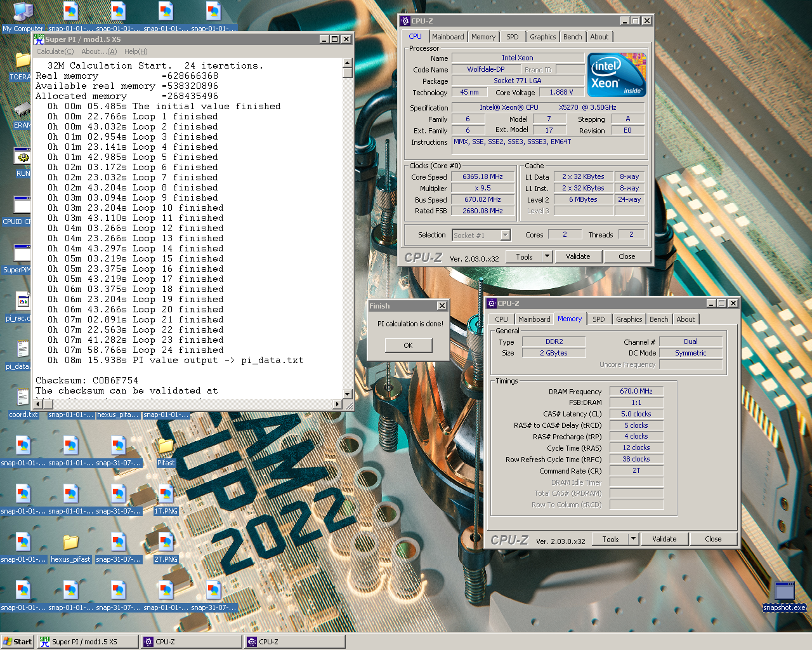
Task: Click the Checksum: C0B6F754 line
Action: click(87, 380)
